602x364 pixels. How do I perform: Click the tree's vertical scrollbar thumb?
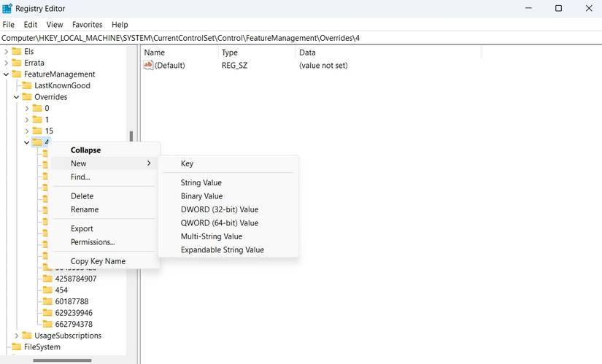click(131, 136)
